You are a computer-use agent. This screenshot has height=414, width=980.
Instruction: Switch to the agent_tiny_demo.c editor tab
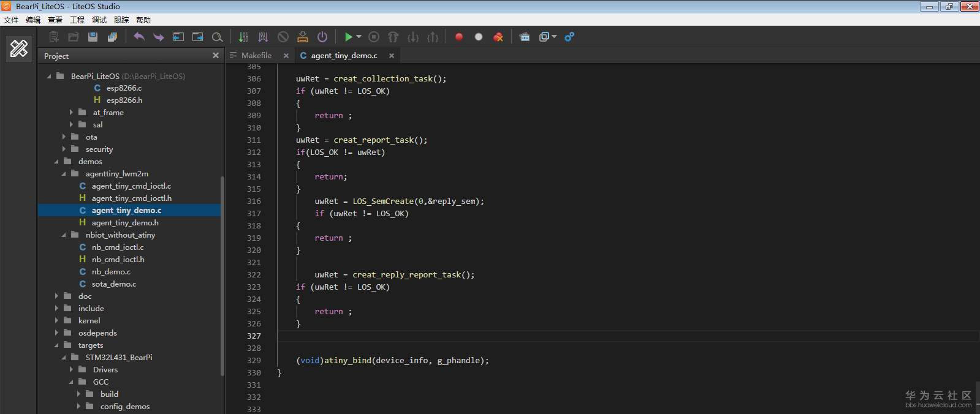click(x=344, y=55)
